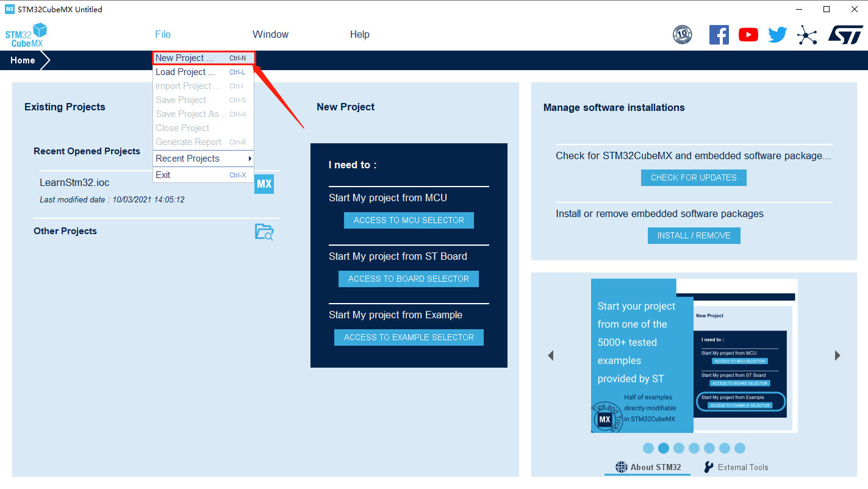Open the YouTube icon link
The width and height of the screenshot is (868, 489).
point(748,35)
